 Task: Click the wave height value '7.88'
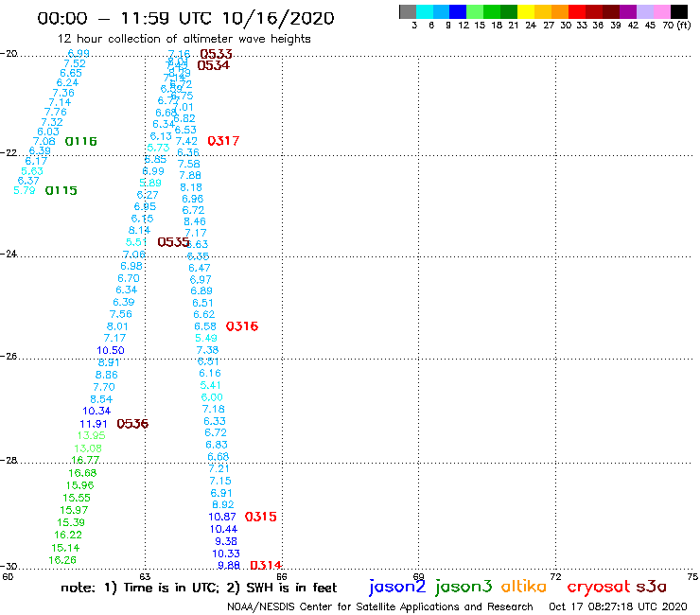[190, 176]
